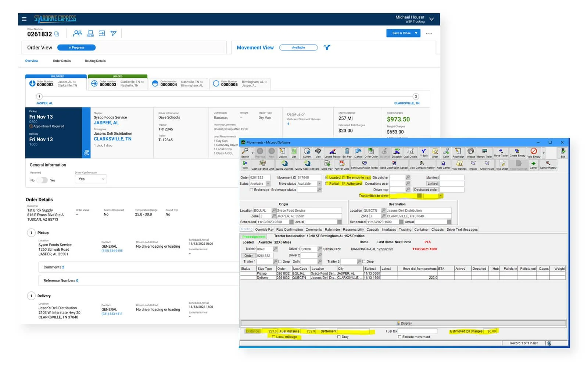The image size is (588, 368).
Task: Click the Tractor field showing 0040
Action: tap(264, 249)
